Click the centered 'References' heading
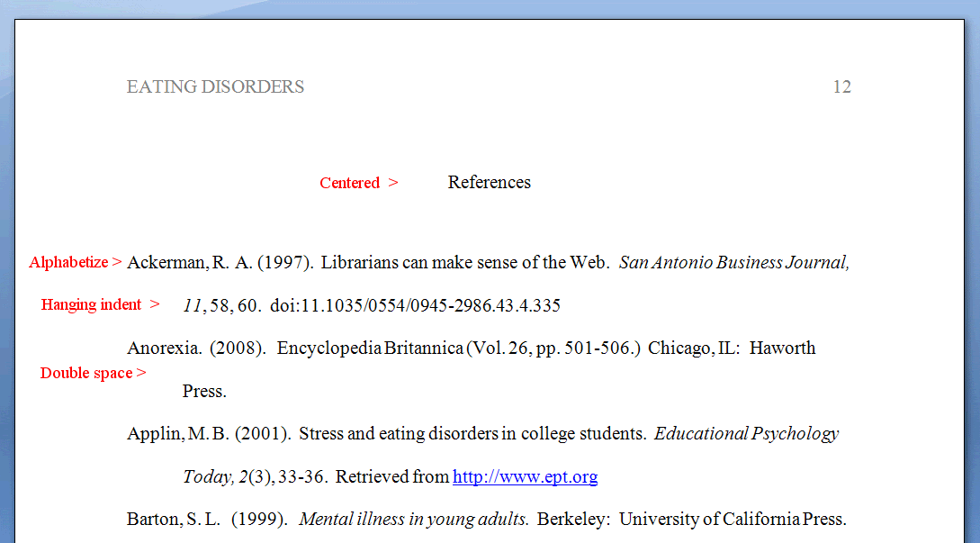 490,182
